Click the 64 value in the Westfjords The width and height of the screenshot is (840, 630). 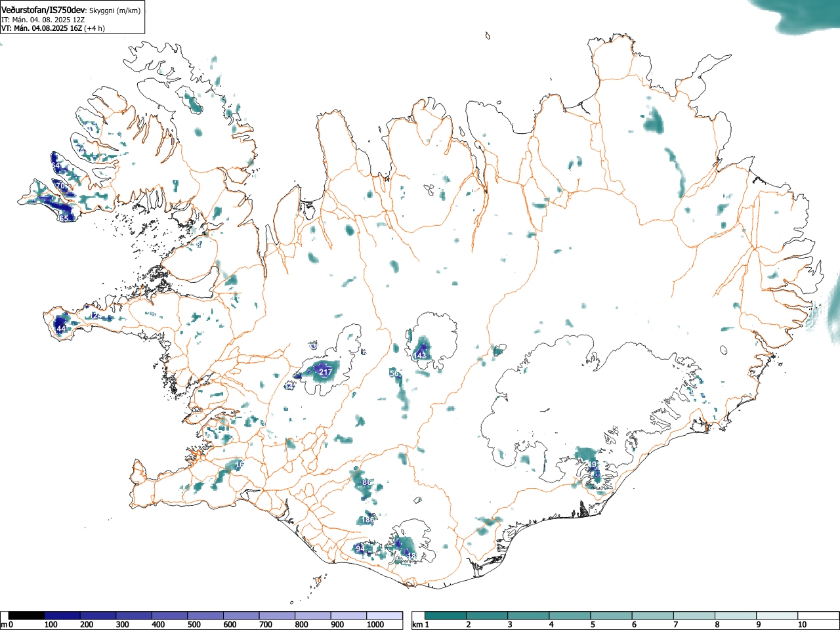pyautogui.click(x=56, y=165)
